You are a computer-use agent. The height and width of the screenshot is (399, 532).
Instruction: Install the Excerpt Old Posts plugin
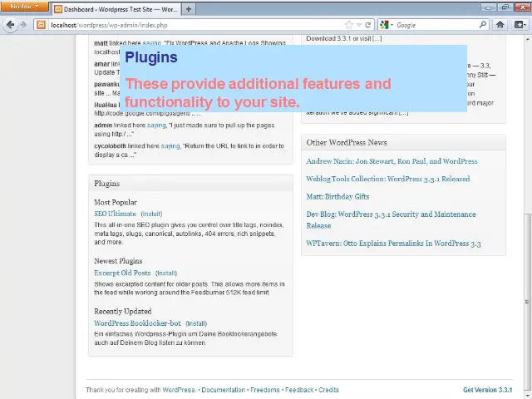click(x=166, y=273)
